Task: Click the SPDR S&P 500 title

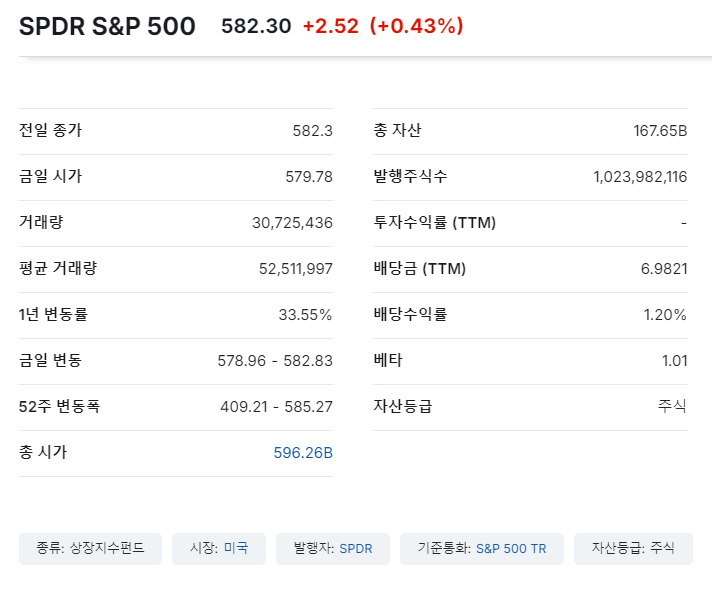Action: 108,27
